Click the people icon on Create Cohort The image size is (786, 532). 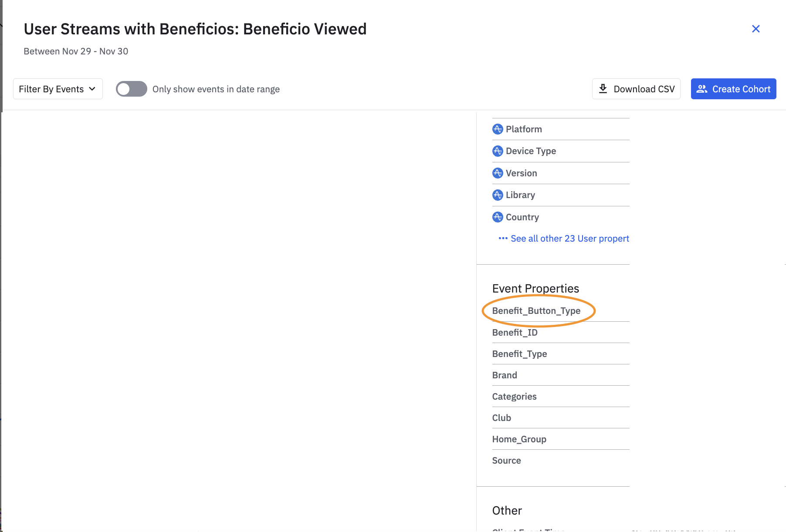click(701, 89)
